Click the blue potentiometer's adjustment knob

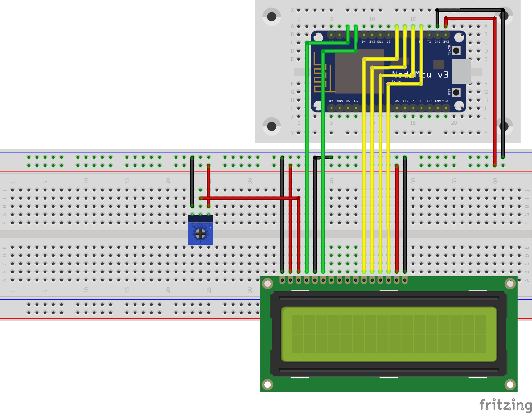pyautogui.click(x=200, y=233)
